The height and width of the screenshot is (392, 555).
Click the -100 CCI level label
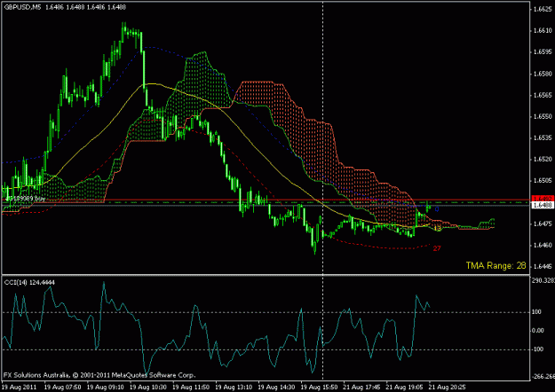tap(538, 349)
